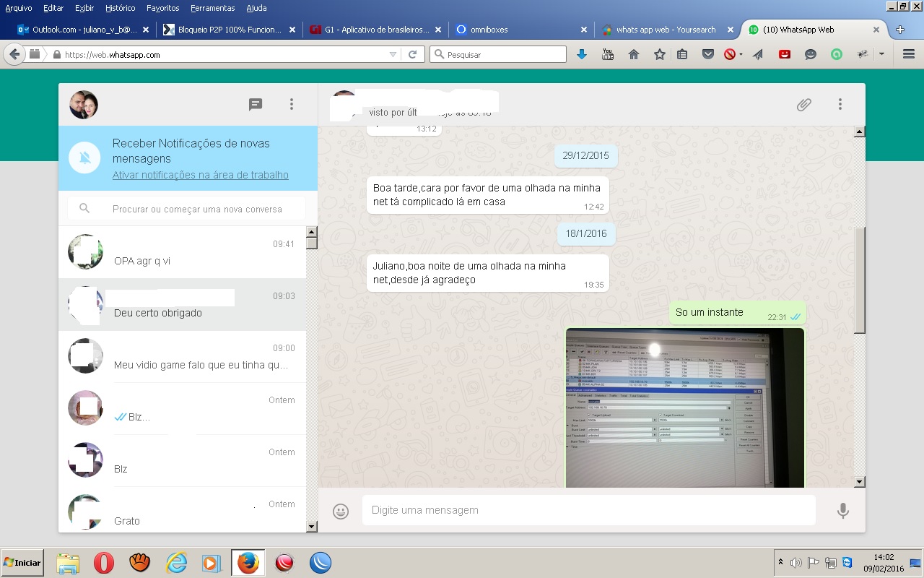Viewport: 924px width, 578px height.
Task: Open Windows Explorer folder on taskbar
Action: point(68,563)
